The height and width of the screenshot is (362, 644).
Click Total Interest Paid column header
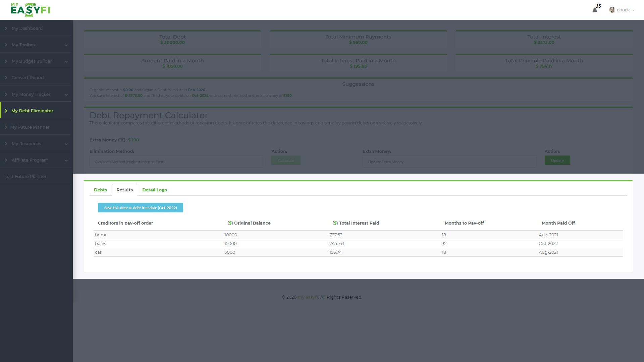pyautogui.click(x=356, y=223)
